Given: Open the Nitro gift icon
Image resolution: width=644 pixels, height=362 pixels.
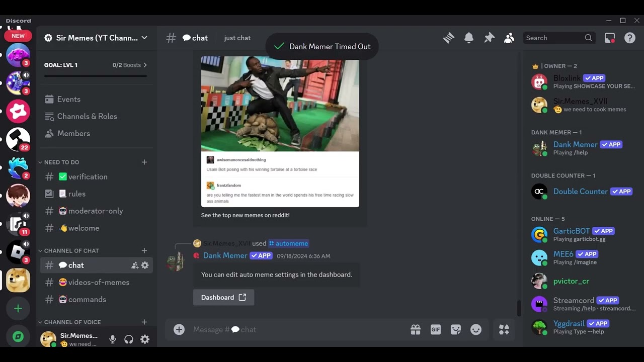Looking at the screenshot, I should coord(416,329).
